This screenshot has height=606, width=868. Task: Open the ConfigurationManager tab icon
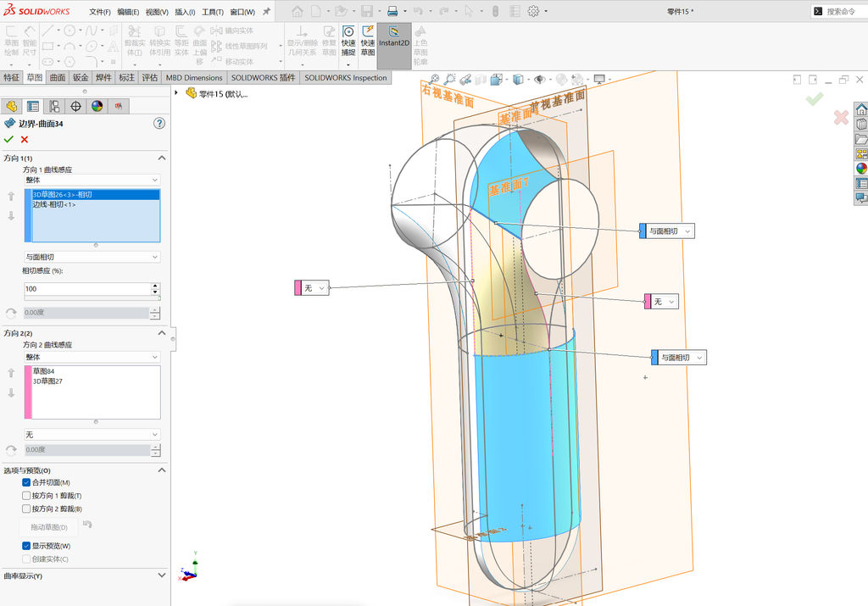[x=54, y=106]
